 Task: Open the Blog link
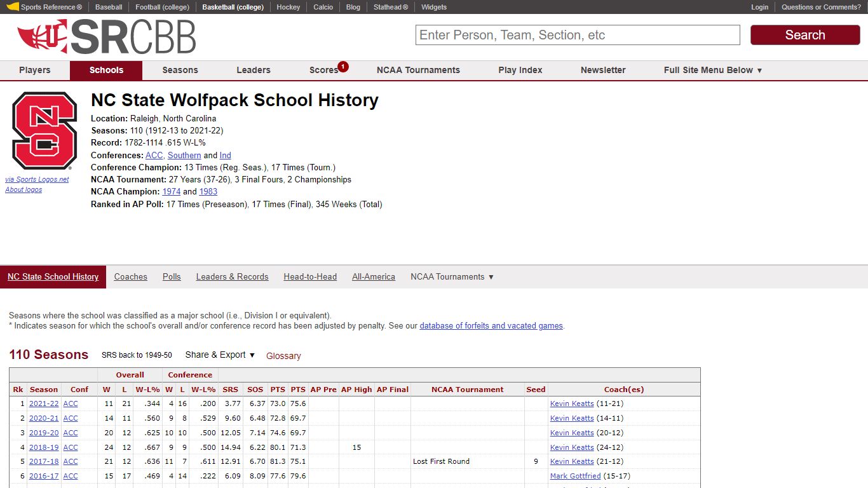coord(353,7)
